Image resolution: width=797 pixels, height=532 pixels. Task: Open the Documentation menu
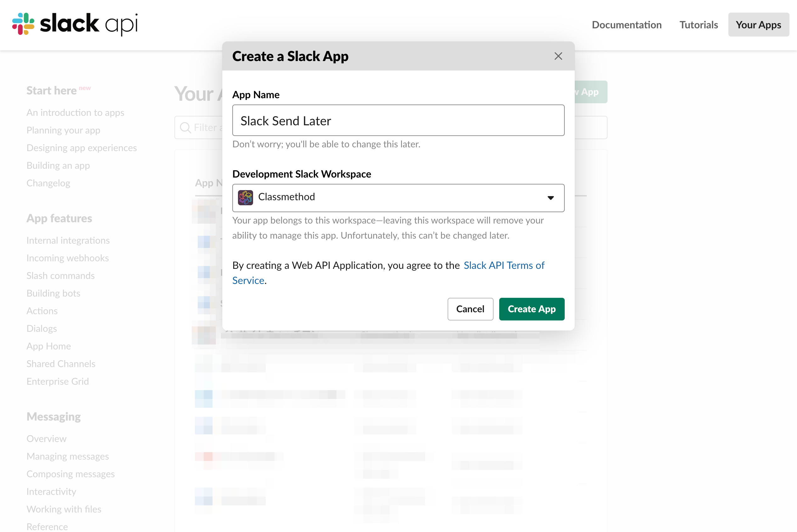point(627,25)
